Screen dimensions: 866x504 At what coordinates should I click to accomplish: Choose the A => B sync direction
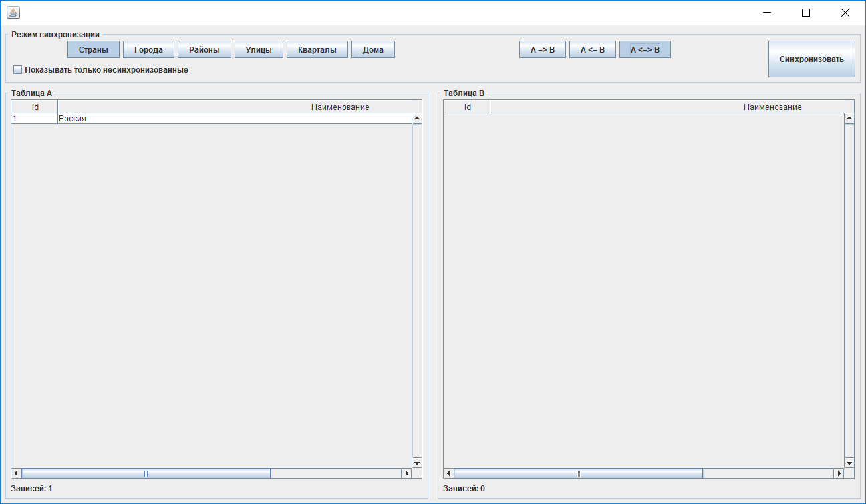pos(542,49)
